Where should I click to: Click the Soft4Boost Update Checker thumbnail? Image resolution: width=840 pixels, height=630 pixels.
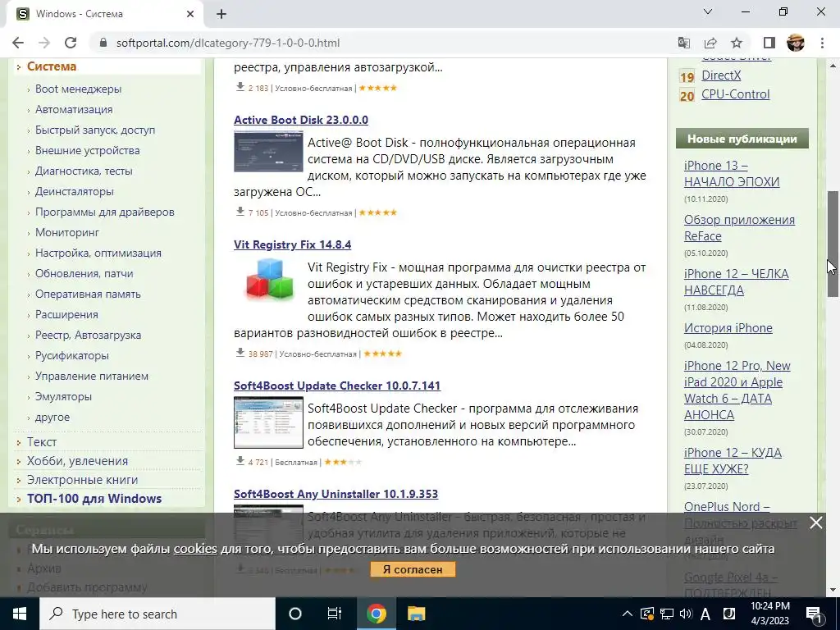(268, 422)
